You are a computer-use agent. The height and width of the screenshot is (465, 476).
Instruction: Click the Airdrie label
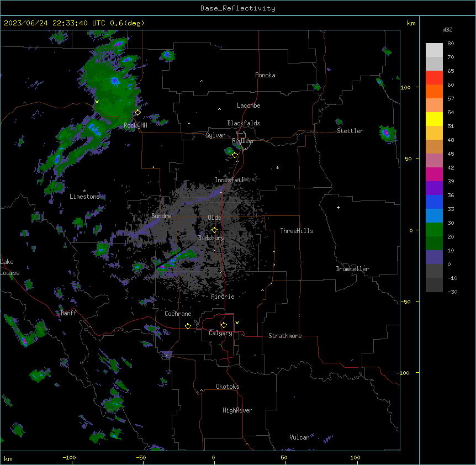(x=223, y=297)
